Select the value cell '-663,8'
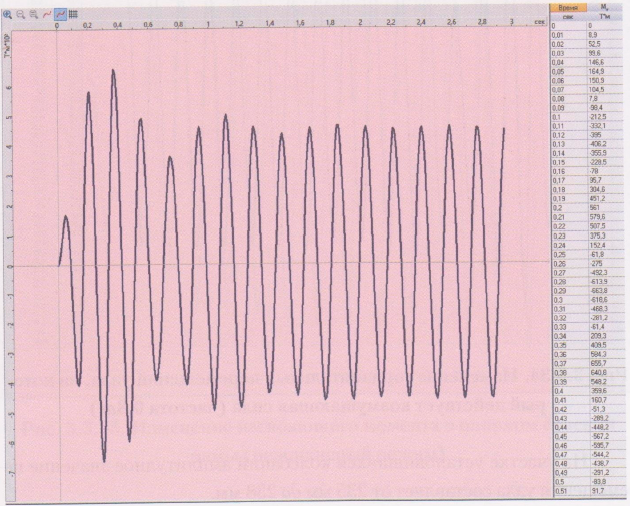Image resolution: width=630 pixels, height=506 pixels. (x=605, y=291)
